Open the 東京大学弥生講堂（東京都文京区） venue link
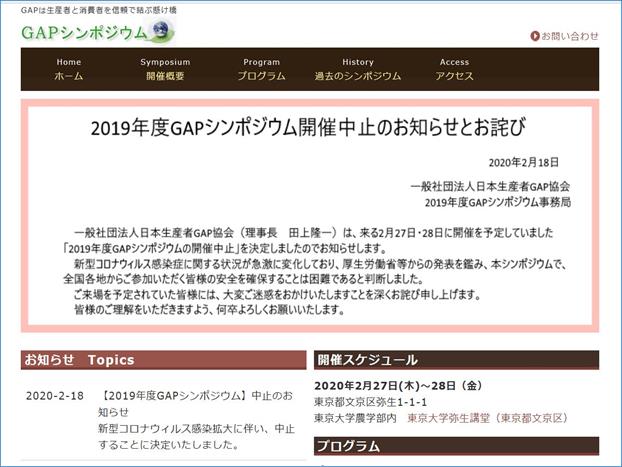Viewport: 622px width, 467px height. pos(488,418)
